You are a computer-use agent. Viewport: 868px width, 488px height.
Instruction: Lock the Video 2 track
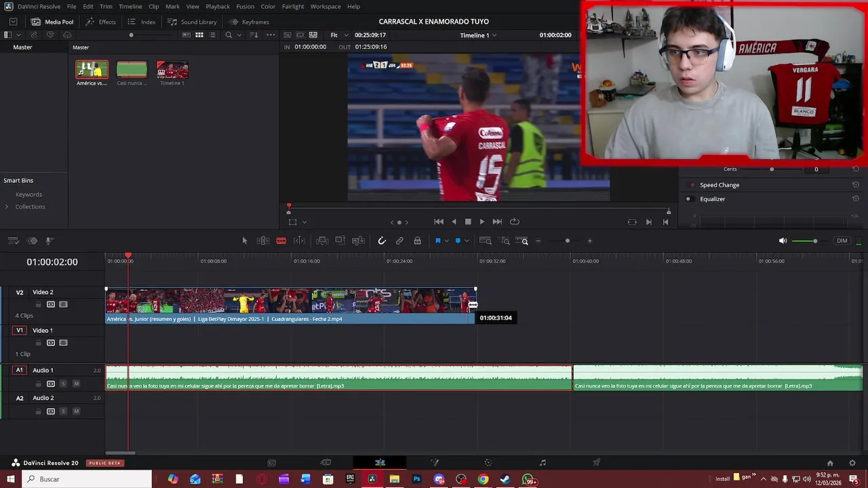(x=38, y=304)
